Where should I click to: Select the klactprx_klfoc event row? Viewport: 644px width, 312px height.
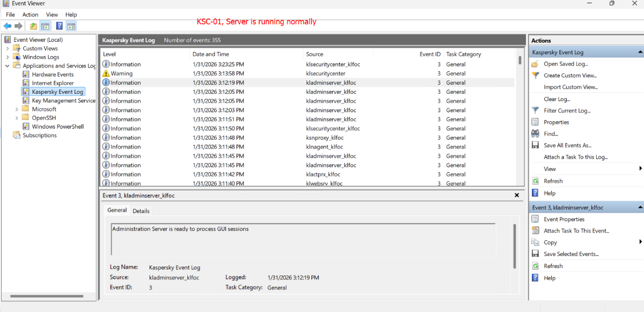point(308,174)
